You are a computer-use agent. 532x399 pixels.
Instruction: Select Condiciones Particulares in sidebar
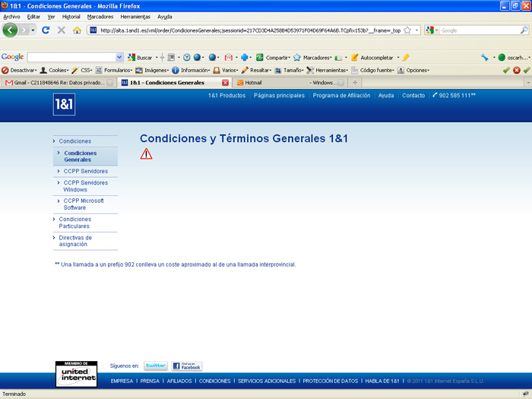click(75, 223)
